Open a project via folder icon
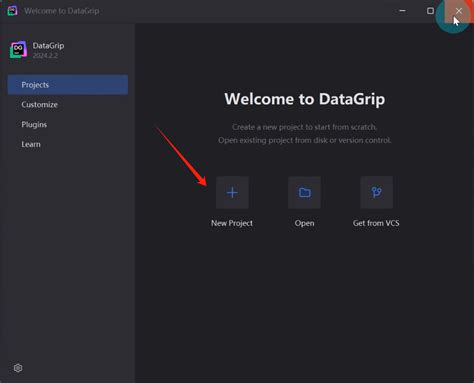Screen dimensions: 474x383 [x=304, y=193]
